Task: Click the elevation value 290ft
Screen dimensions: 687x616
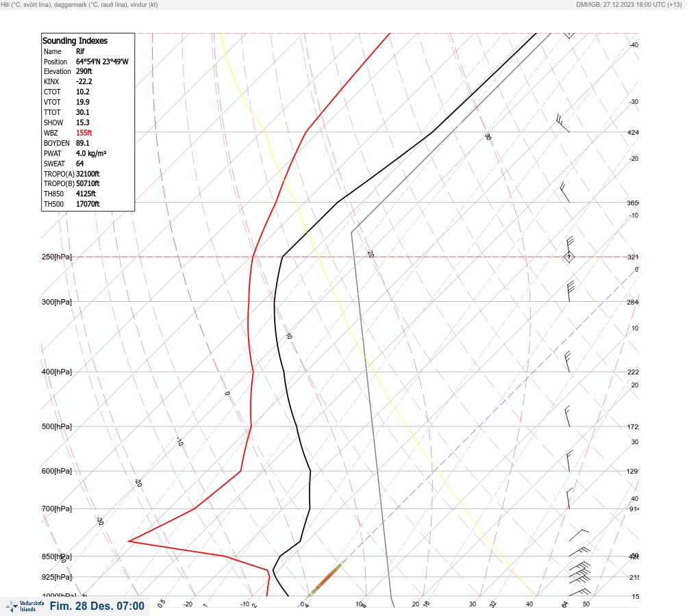Action: tap(84, 71)
